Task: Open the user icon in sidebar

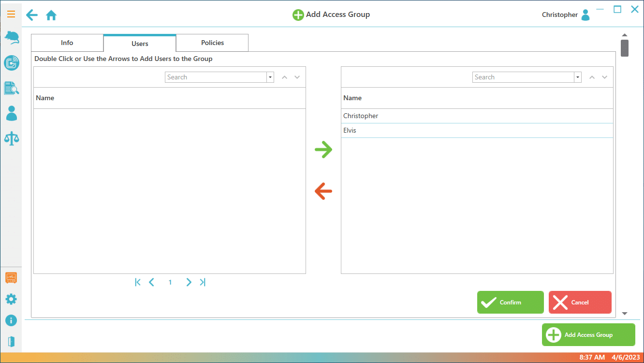Action: tap(11, 113)
